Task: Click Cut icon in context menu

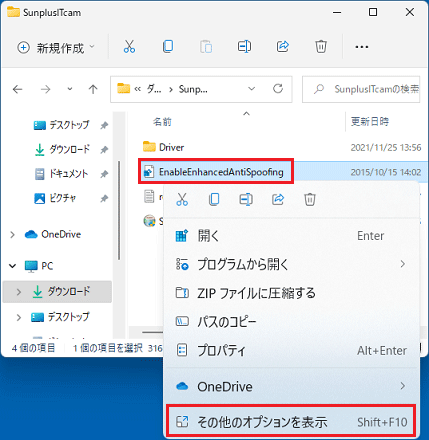Action: 182,199
